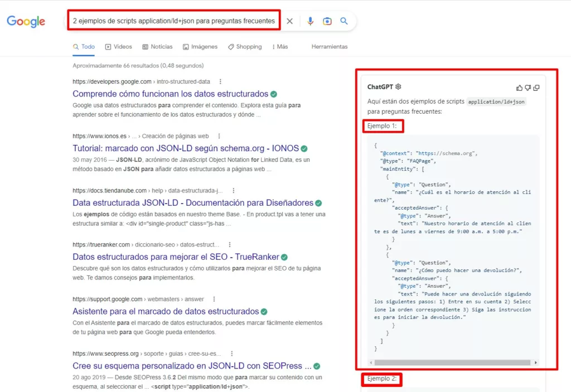
Task: Click into the search query input field
Action: coord(174,21)
